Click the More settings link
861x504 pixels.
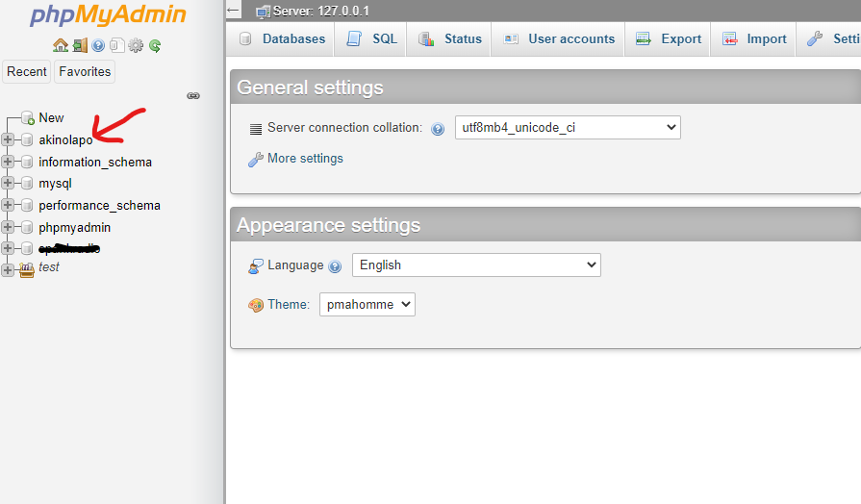[x=305, y=159]
